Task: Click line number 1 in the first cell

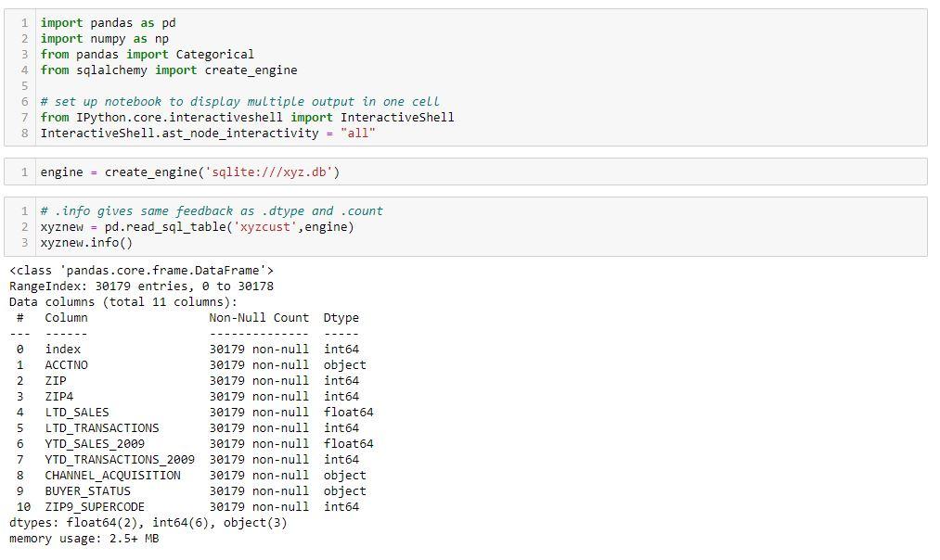Action: (22, 22)
